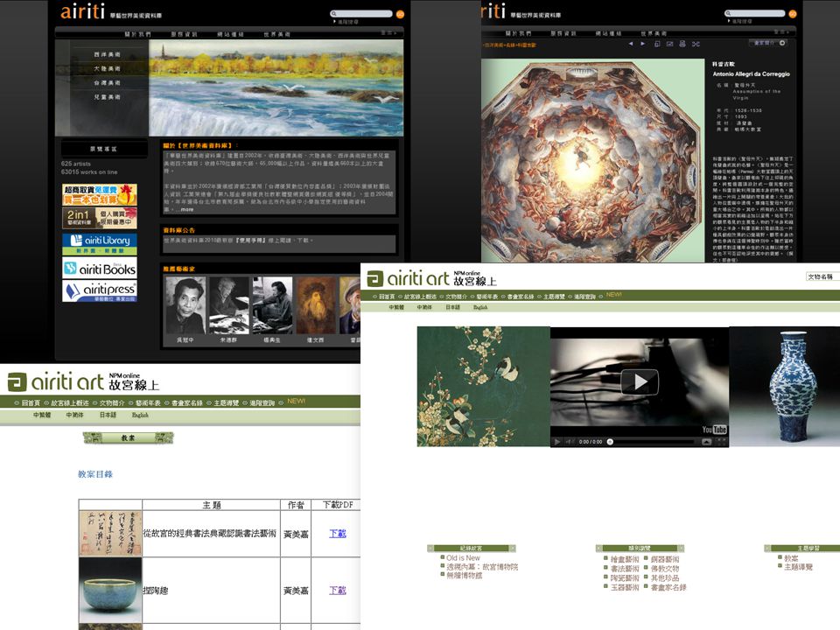Click previous artwork arrow in artwork viewer
The height and width of the screenshot is (630, 840).
631,44
